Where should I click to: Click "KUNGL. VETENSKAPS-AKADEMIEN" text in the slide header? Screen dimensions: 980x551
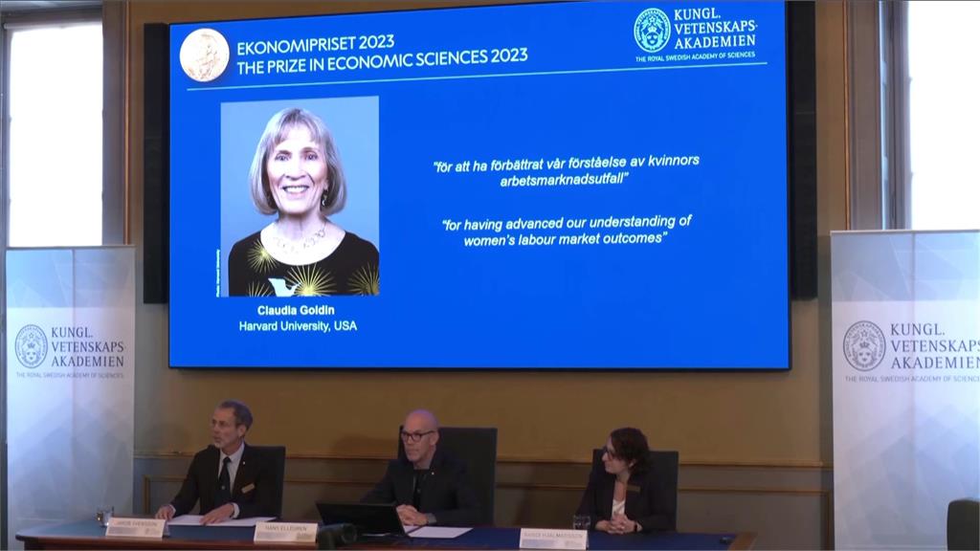(715, 29)
